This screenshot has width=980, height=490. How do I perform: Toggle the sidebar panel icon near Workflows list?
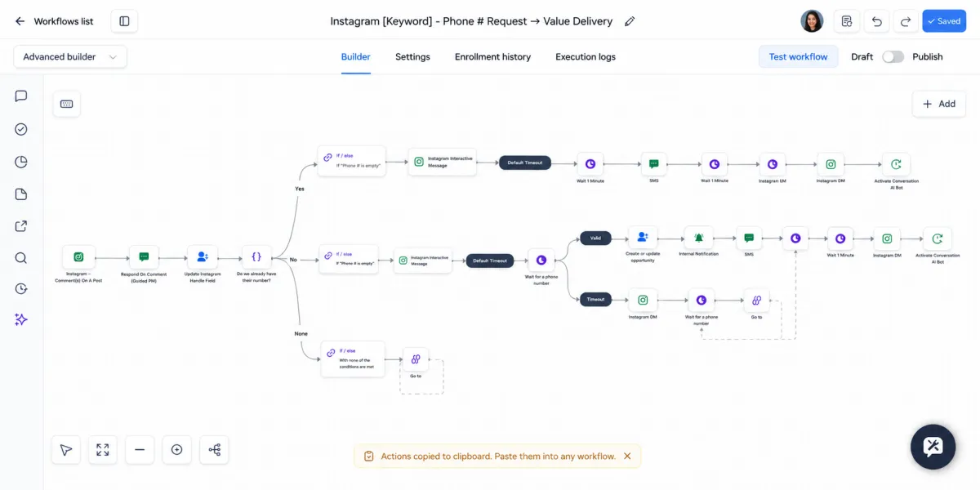(124, 21)
